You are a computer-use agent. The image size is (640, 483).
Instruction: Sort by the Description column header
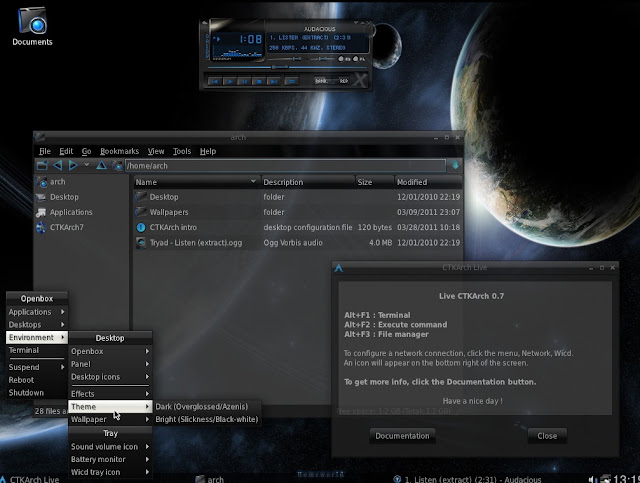(x=308, y=182)
